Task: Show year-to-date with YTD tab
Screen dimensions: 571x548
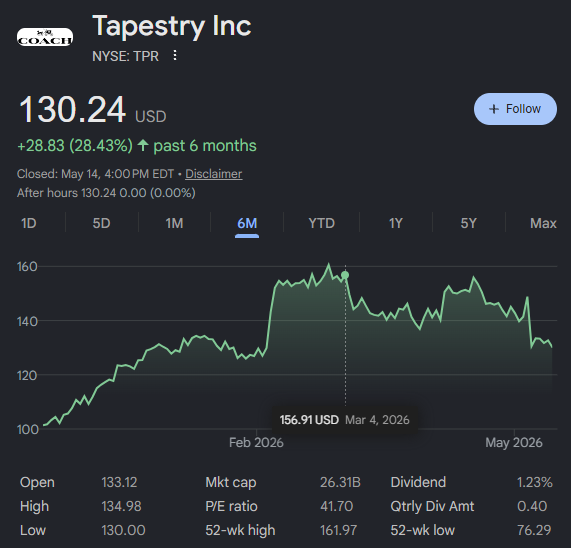Action: 322,223
